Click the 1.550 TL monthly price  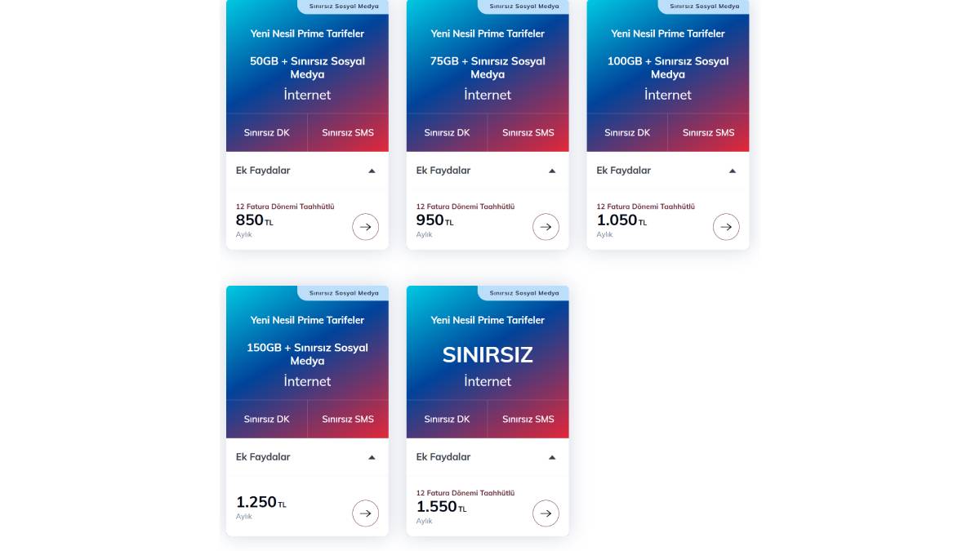coord(437,507)
